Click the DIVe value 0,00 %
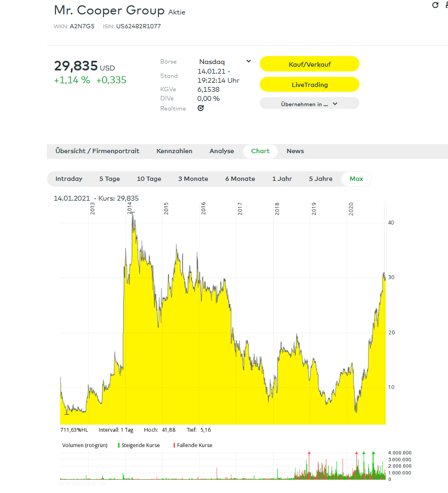 pyautogui.click(x=209, y=99)
